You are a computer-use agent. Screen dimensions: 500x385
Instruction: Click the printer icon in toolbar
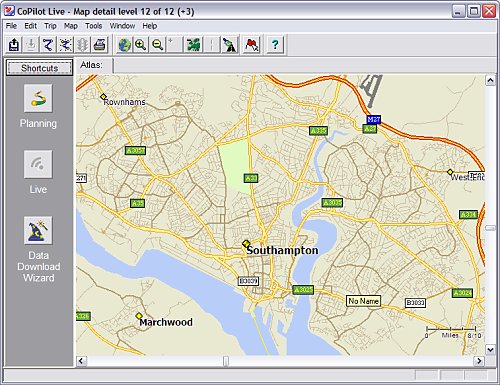click(100, 44)
